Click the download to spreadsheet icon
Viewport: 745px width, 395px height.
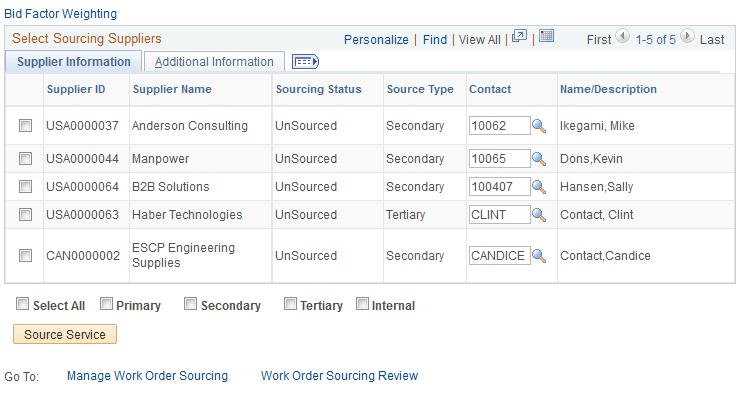[x=546, y=36]
